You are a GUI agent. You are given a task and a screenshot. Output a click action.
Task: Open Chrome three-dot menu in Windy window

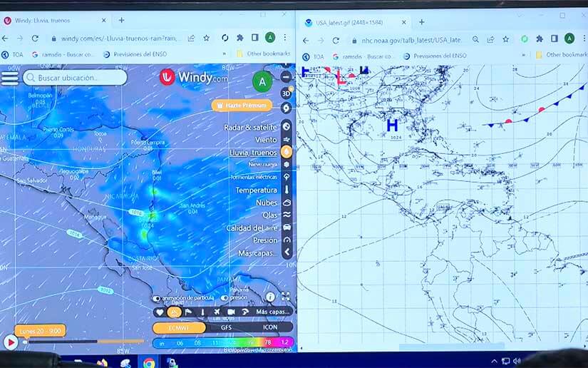(x=285, y=38)
